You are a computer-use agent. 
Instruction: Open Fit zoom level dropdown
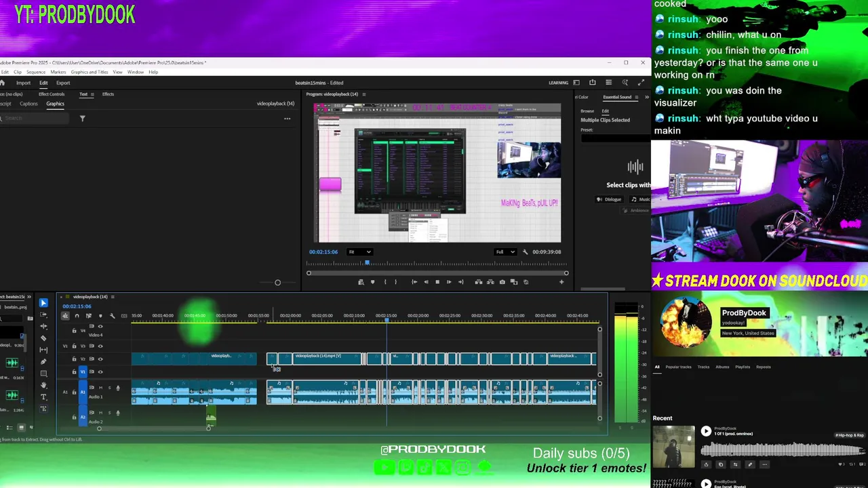point(359,252)
